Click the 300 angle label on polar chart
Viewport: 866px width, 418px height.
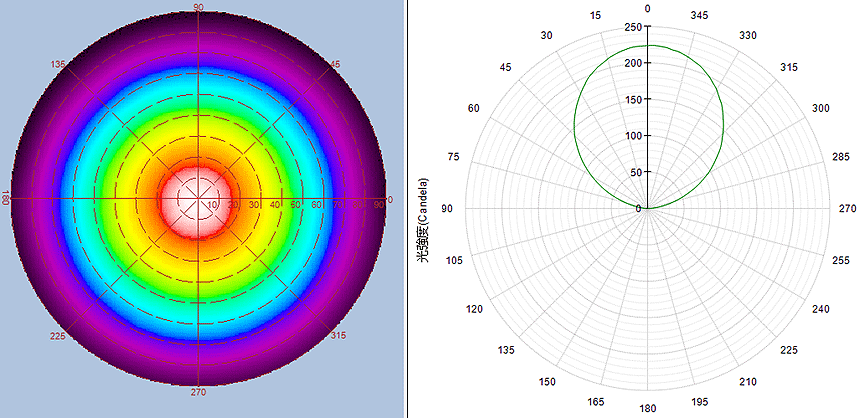[x=821, y=108]
